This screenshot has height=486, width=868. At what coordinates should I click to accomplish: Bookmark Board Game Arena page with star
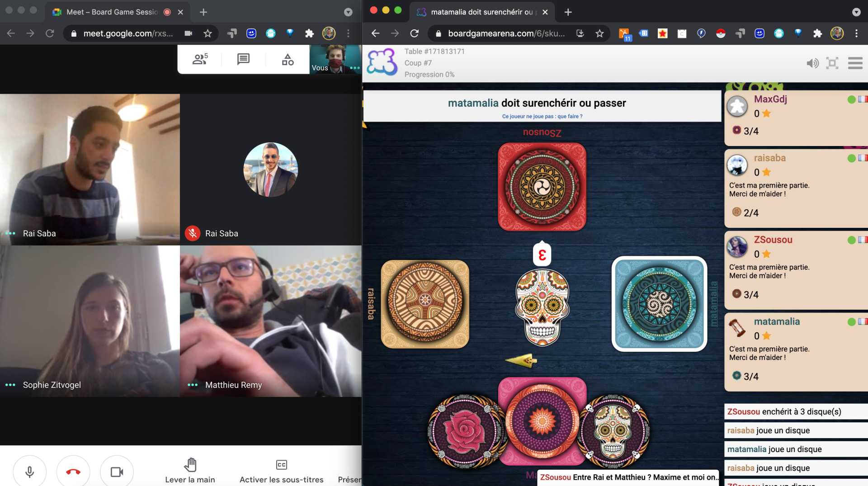click(x=599, y=33)
